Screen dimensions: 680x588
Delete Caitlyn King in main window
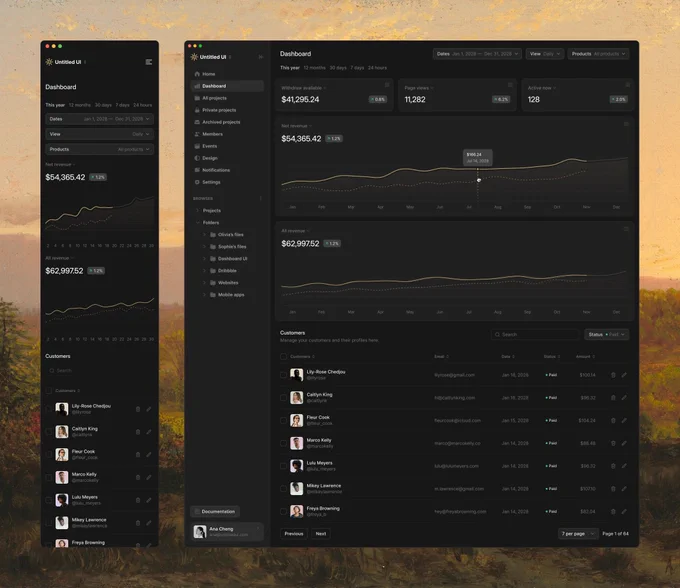click(x=613, y=398)
